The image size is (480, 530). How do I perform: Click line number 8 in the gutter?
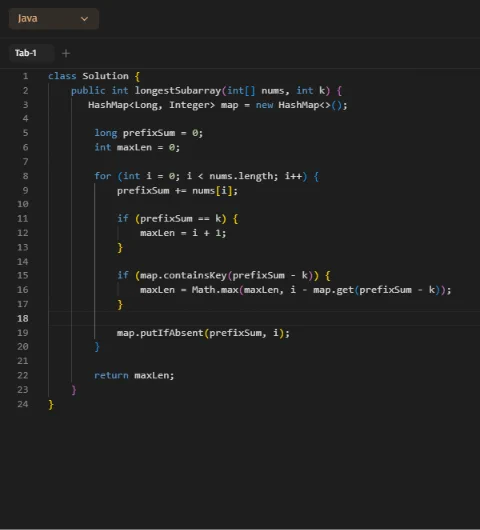click(25, 176)
